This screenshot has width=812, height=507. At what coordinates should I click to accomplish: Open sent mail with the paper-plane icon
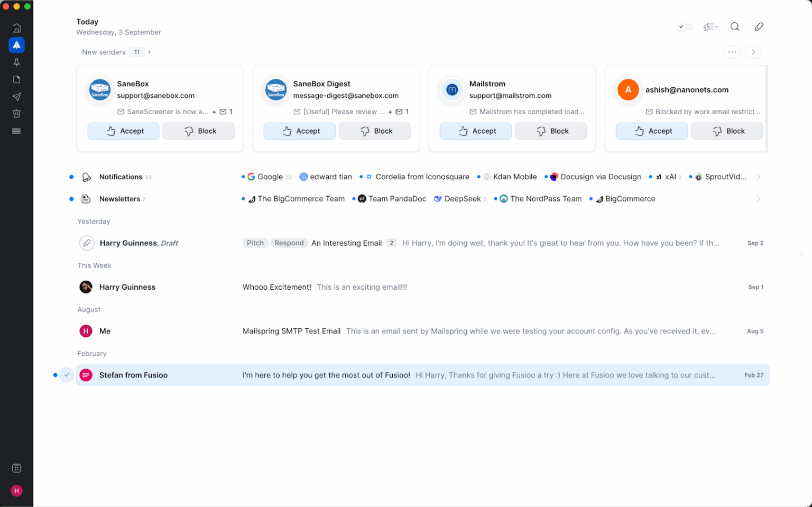(x=16, y=96)
